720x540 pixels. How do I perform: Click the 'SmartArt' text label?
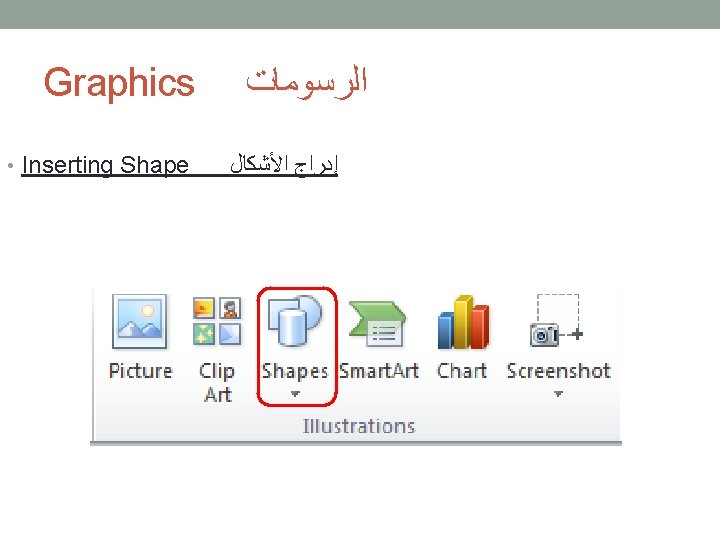(x=378, y=371)
